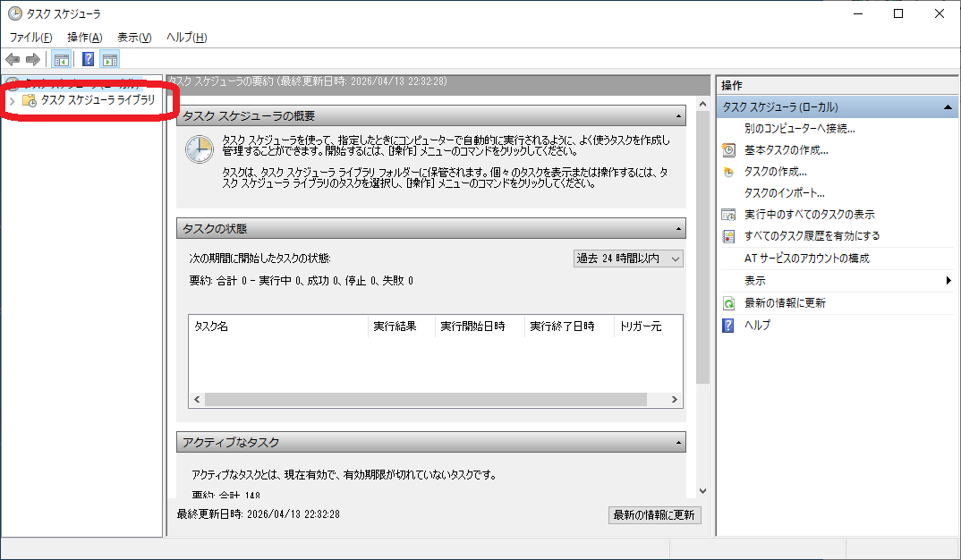Toggle the console tree pane icon
Image resolution: width=961 pixels, height=560 pixels.
pos(62,60)
